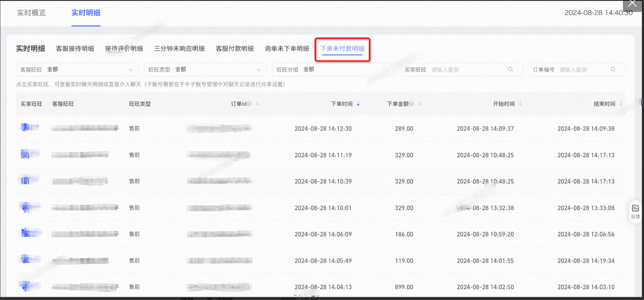Viewport: 644px width, 300px height.
Task: Click buyer name in the 14:11:19 order row
Action: 29,154
